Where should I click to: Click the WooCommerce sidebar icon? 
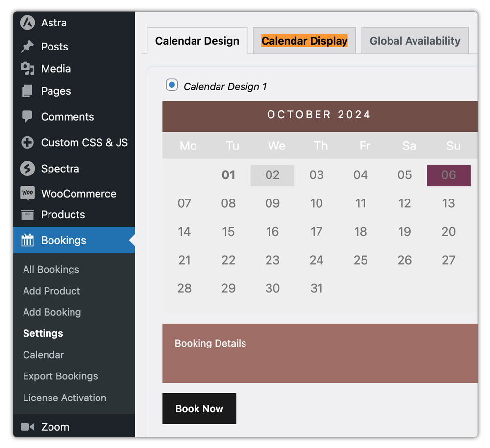pos(27,193)
